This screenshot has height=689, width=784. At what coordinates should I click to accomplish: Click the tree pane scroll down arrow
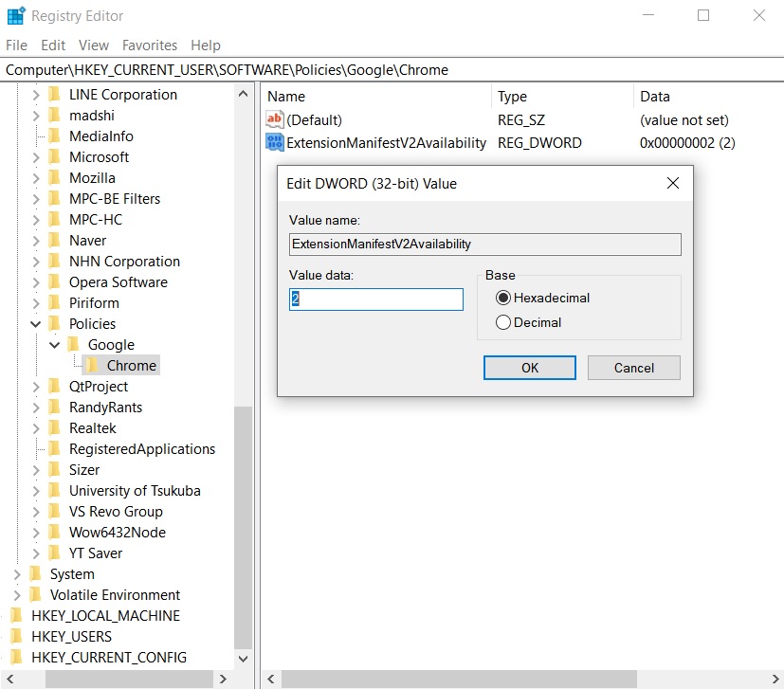click(243, 659)
